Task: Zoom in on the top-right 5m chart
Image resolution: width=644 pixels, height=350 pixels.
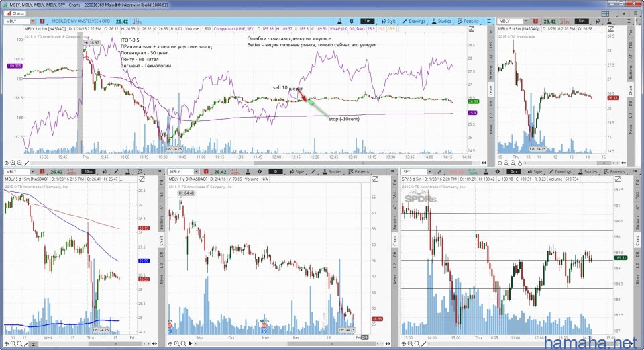Action: coord(506,163)
